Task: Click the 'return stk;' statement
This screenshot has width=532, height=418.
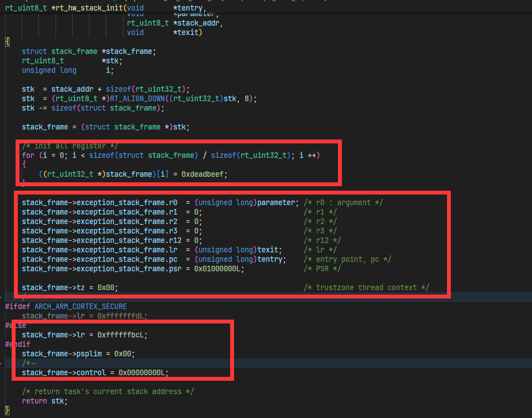Action: coord(45,401)
